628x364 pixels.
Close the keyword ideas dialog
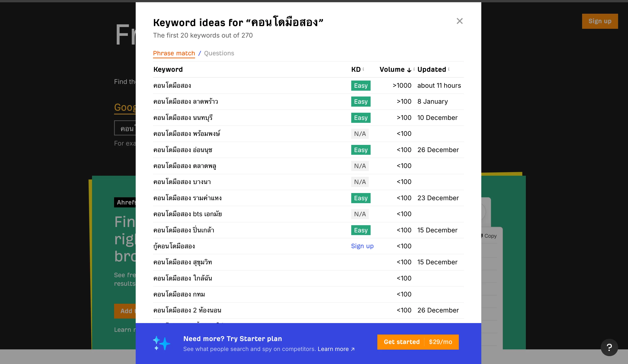(x=459, y=21)
